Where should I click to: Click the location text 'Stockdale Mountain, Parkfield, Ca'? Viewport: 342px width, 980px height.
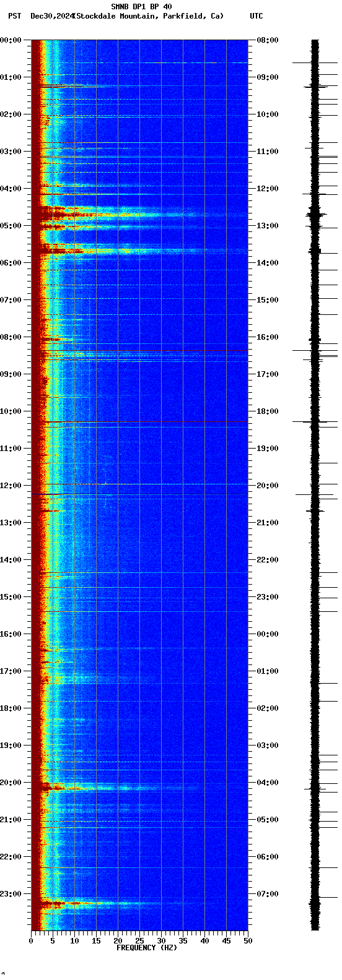[148, 16]
